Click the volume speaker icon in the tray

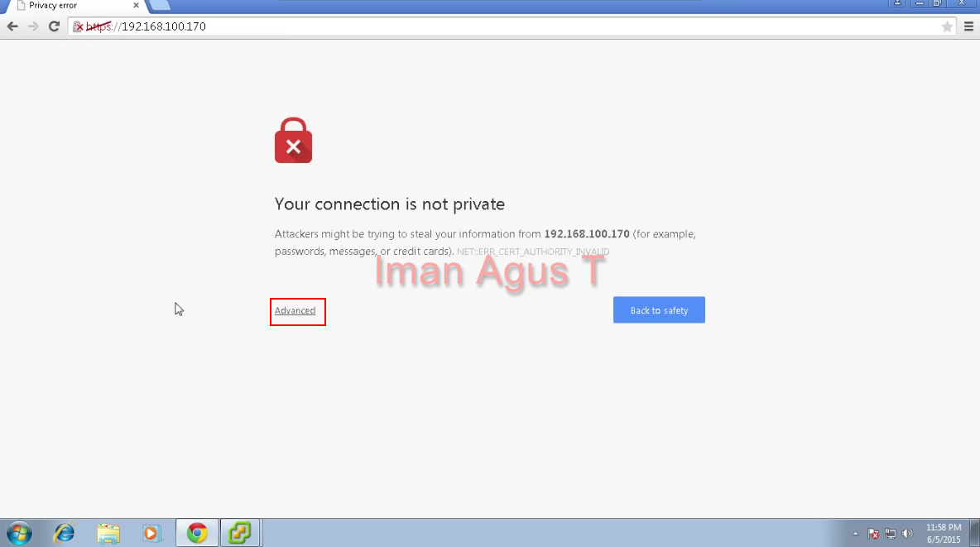[907, 534]
